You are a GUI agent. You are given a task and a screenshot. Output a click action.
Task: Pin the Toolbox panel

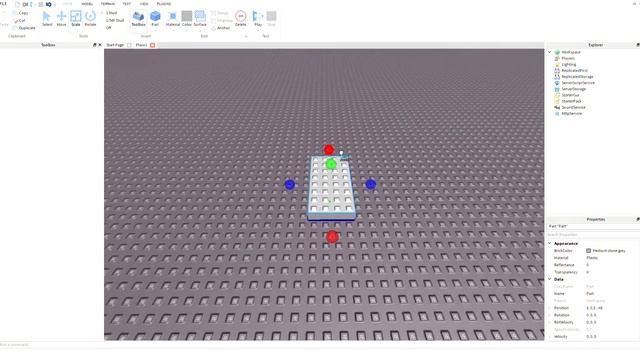(95, 45)
